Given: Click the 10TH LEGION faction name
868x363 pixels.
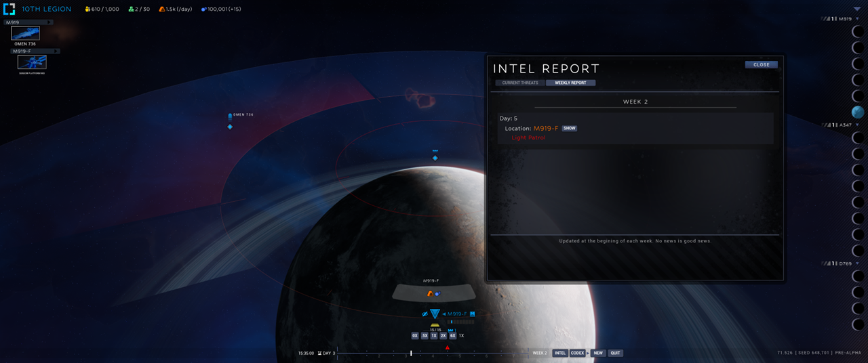Looking at the screenshot, I should click(47, 9).
